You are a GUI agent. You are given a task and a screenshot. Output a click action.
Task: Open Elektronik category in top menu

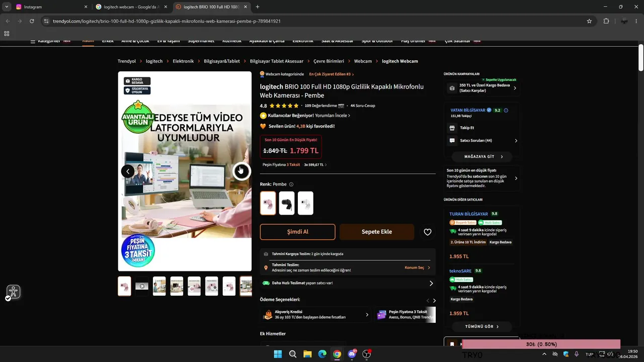303,41
